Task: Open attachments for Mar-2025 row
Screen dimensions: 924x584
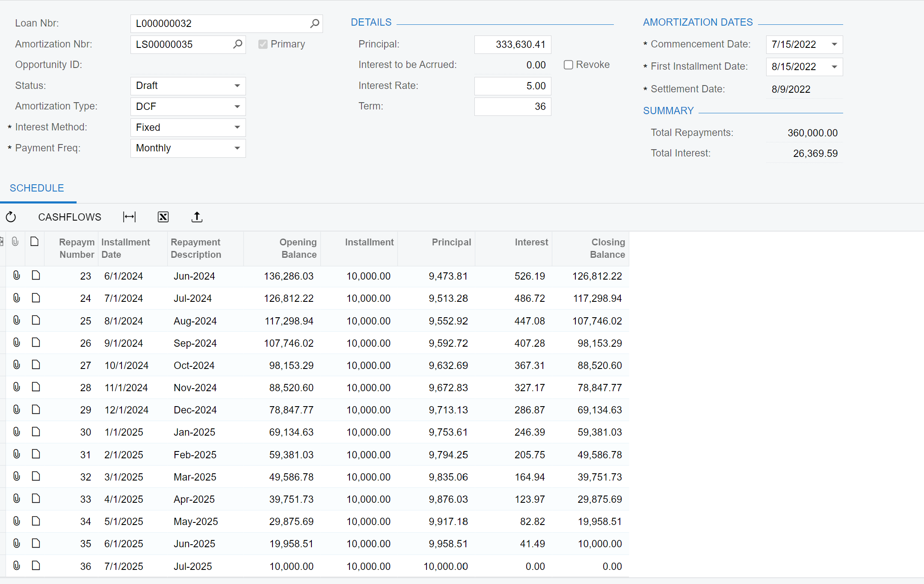Action: pos(17,476)
